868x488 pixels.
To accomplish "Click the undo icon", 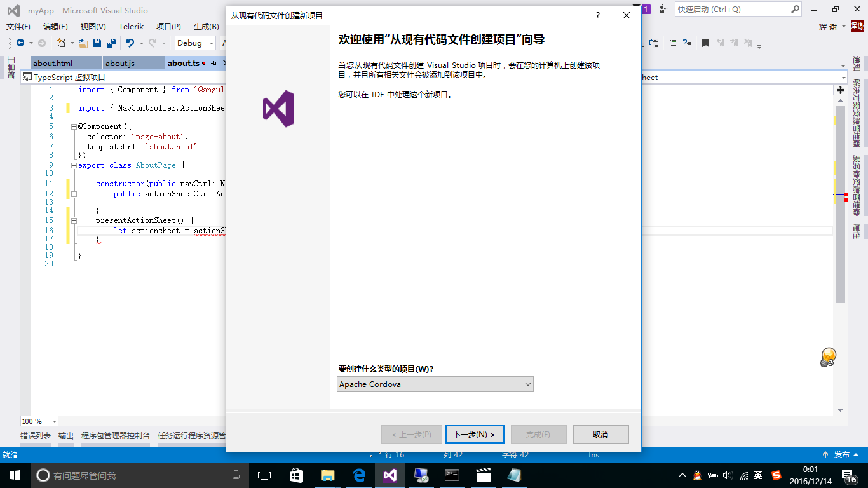I will click(130, 43).
